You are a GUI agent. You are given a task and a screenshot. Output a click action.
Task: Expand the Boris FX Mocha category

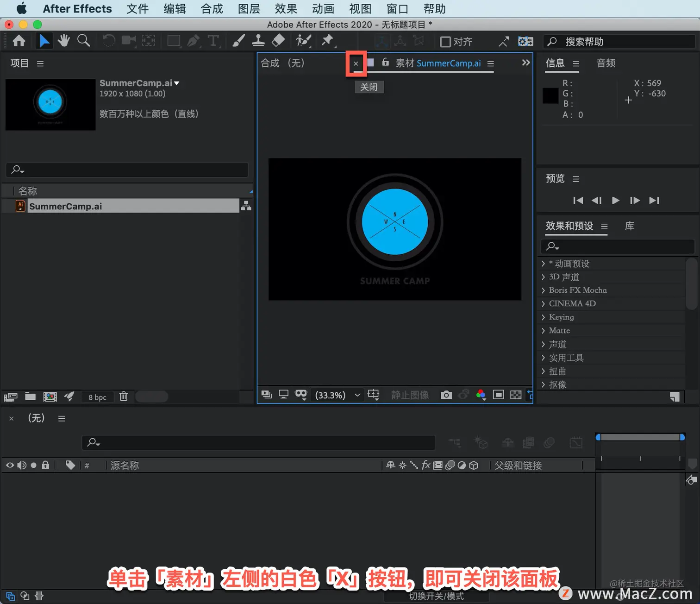click(x=543, y=290)
